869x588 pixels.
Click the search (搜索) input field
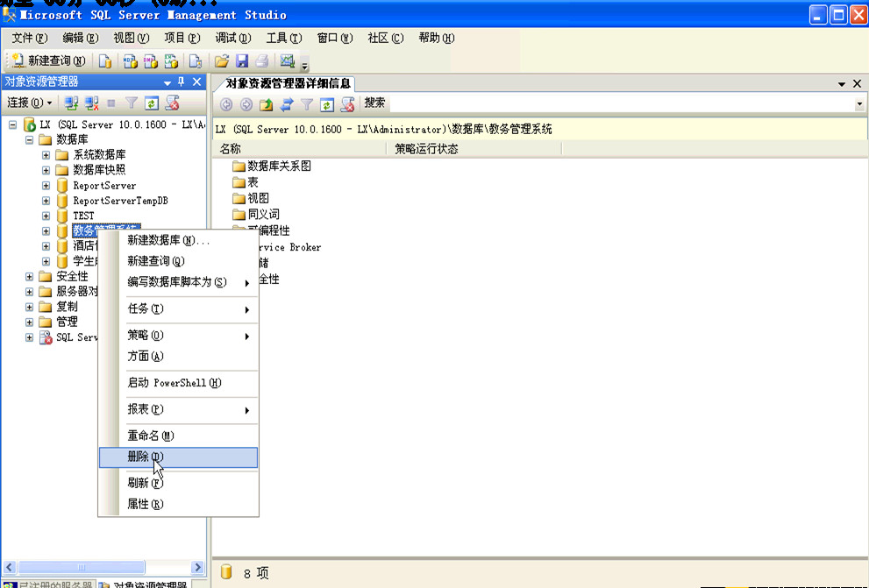click(x=621, y=103)
